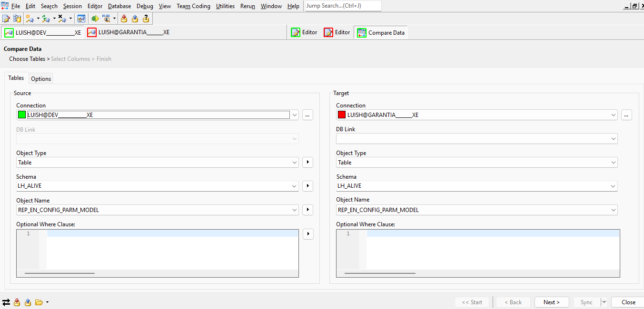
Task: Click in Source Optional Where Clause editor
Action: point(158,253)
